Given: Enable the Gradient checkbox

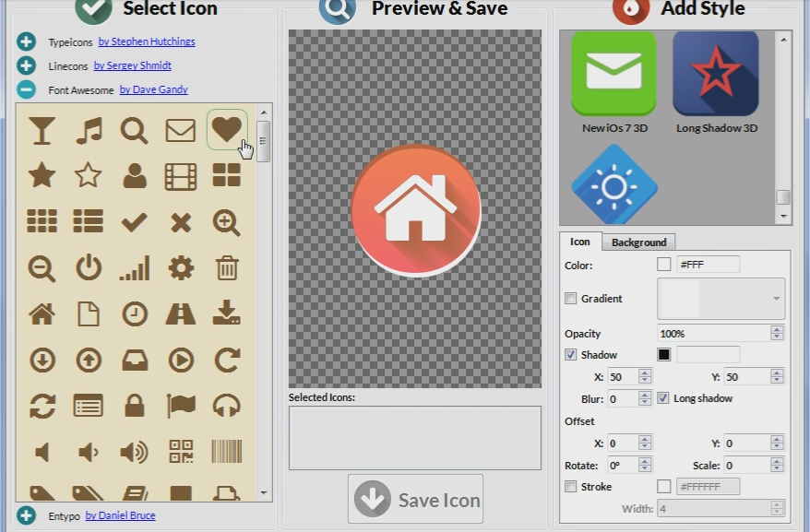Looking at the screenshot, I should pyautogui.click(x=570, y=299).
